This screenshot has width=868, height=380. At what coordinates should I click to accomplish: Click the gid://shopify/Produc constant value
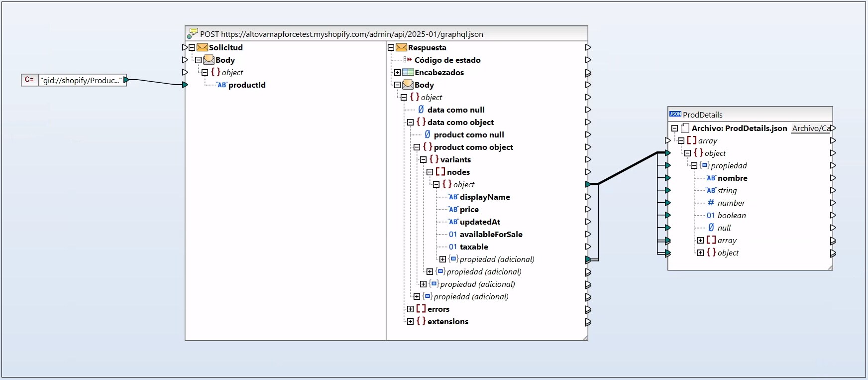tap(81, 80)
